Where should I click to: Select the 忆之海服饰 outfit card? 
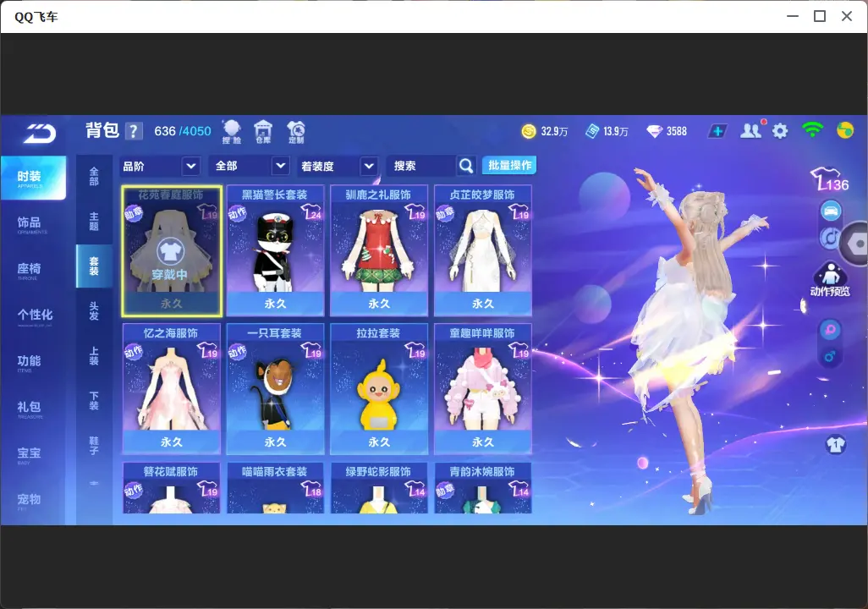(172, 389)
